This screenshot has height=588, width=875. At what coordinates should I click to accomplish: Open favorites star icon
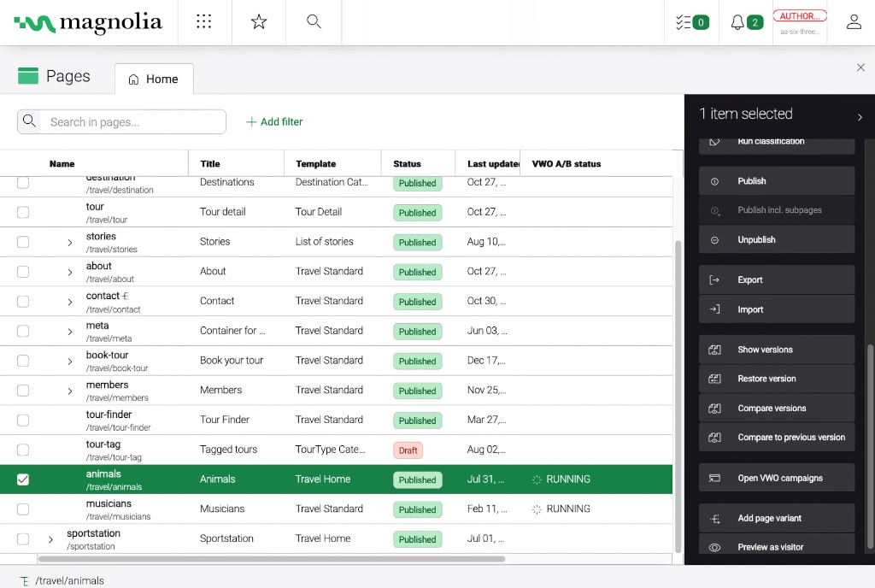coord(259,22)
